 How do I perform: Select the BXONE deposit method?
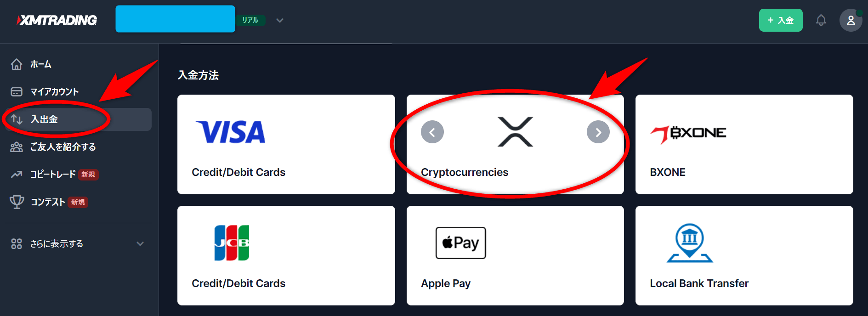[x=744, y=144]
